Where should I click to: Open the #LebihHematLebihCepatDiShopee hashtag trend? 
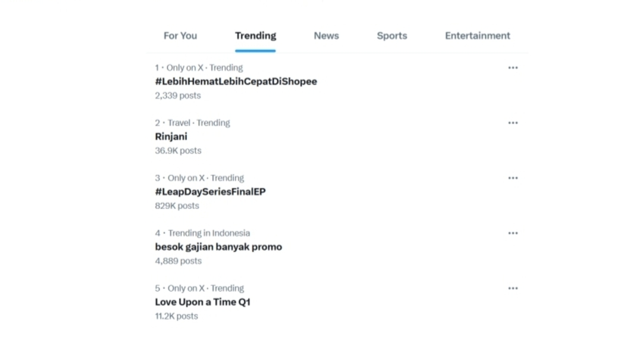coord(236,81)
